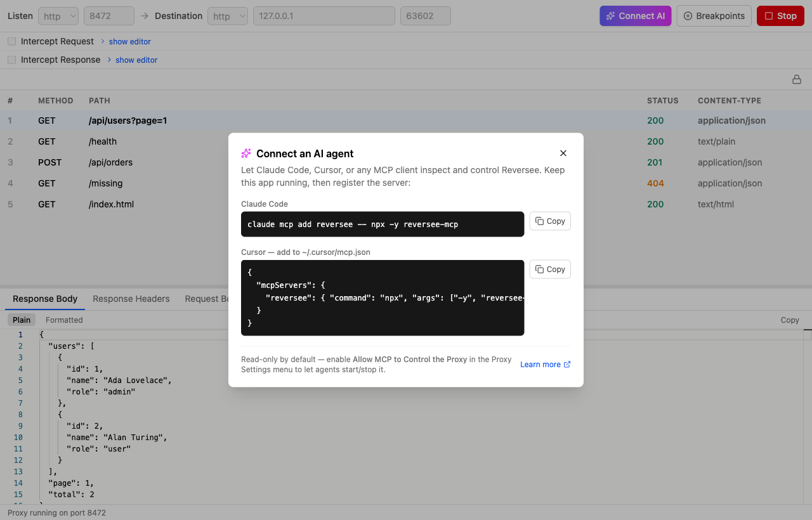812x520 pixels.
Task: Click the METHOD column header
Action: [x=56, y=101]
